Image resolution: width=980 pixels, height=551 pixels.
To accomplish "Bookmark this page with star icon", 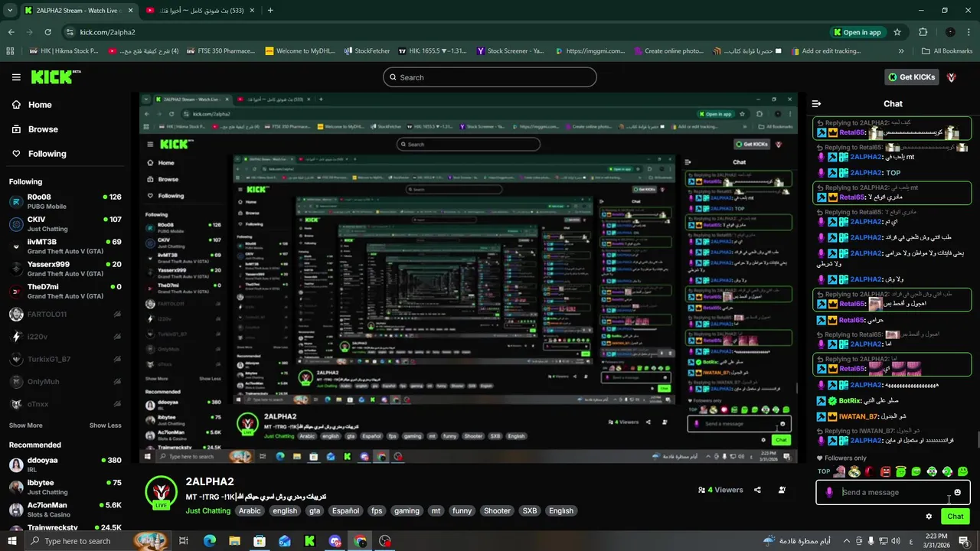I will pos(897,32).
